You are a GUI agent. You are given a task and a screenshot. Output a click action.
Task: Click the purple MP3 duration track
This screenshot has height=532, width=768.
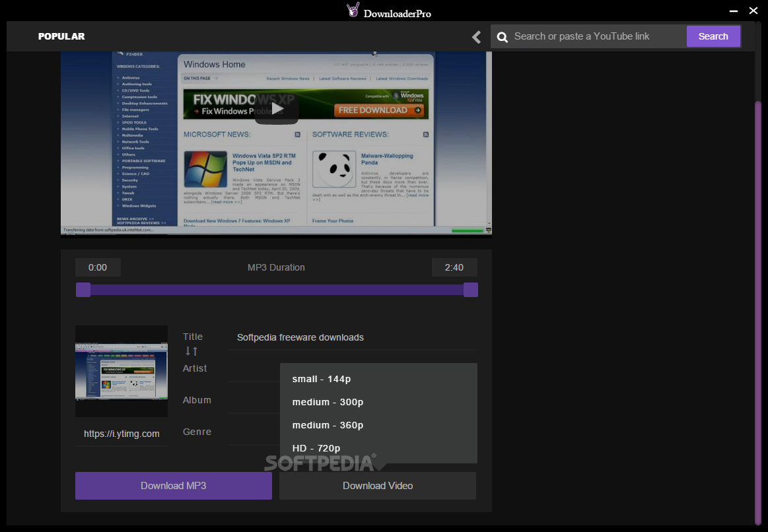(277, 290)
